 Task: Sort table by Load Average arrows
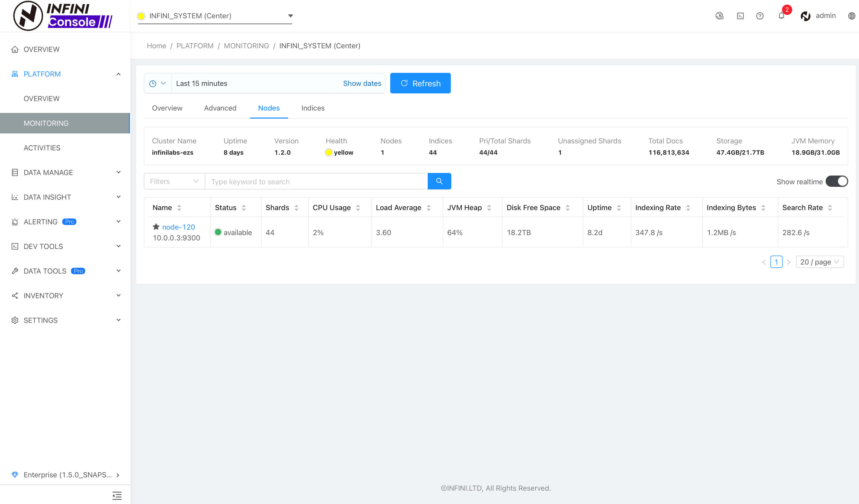pos(428,208)
